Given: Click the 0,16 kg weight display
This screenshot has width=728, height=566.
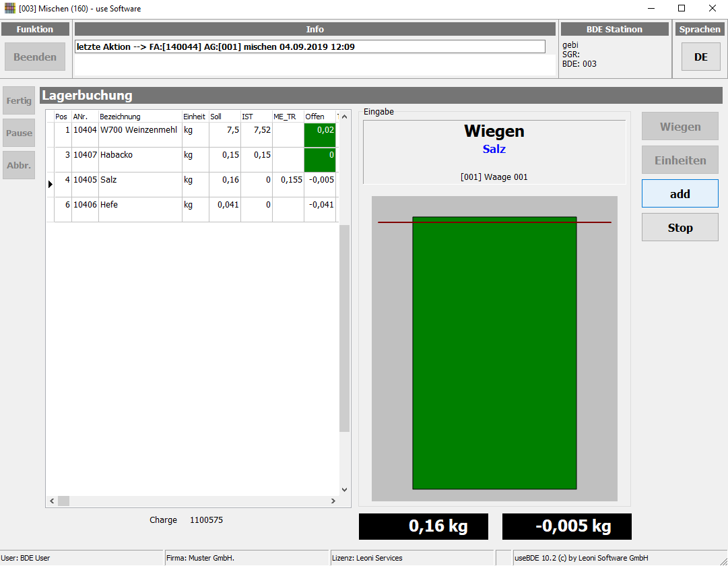Looking at the screenshot, I should pos(424,526).
